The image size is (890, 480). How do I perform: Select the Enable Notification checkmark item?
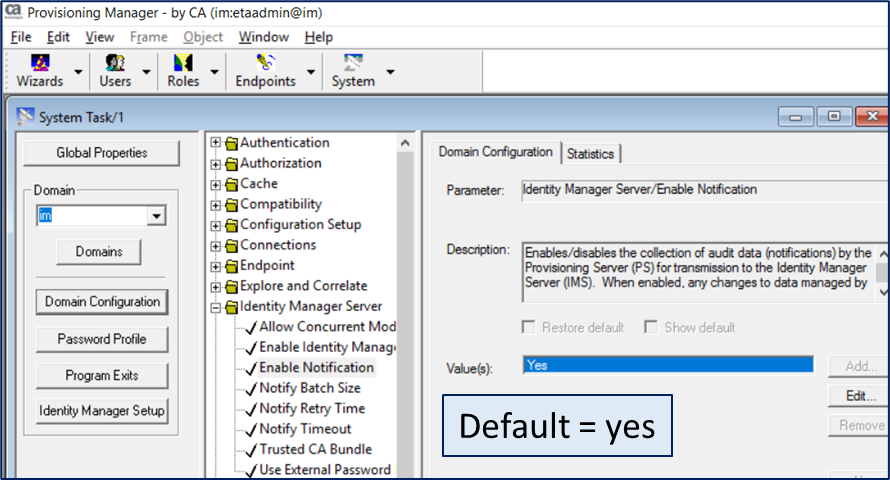point(316,367)
